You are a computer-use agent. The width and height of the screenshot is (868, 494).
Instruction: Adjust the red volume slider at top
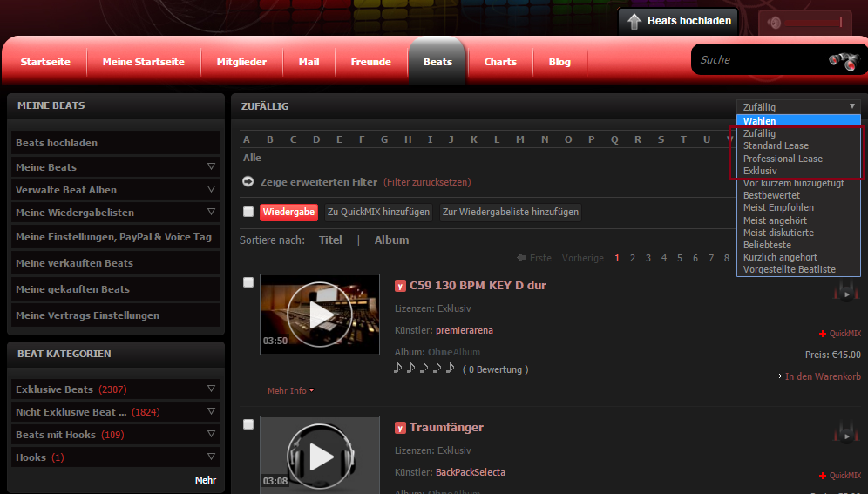click(813, 23)
